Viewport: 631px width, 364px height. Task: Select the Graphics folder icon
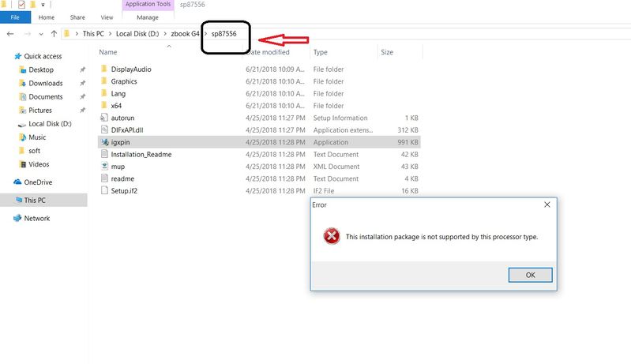coord(103,81)
